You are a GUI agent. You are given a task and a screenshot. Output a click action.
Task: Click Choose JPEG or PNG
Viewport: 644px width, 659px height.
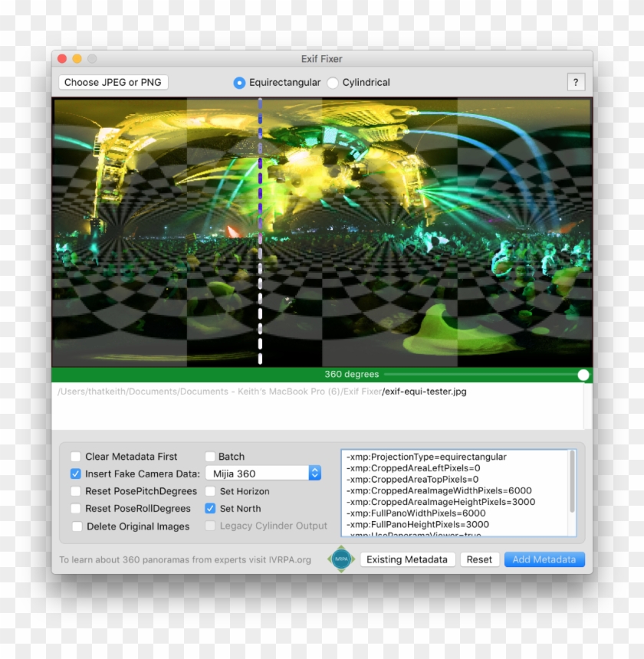click(112, 82)
